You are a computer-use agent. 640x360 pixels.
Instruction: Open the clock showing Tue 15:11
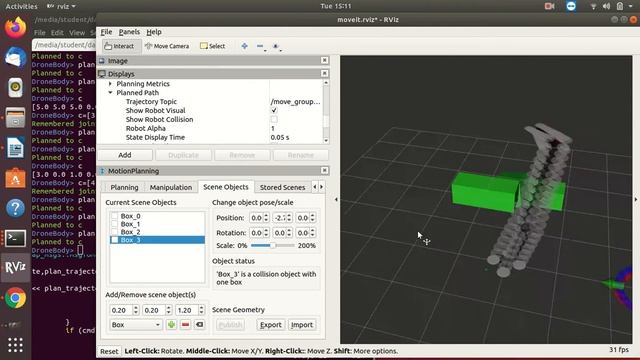click(336, 6)
